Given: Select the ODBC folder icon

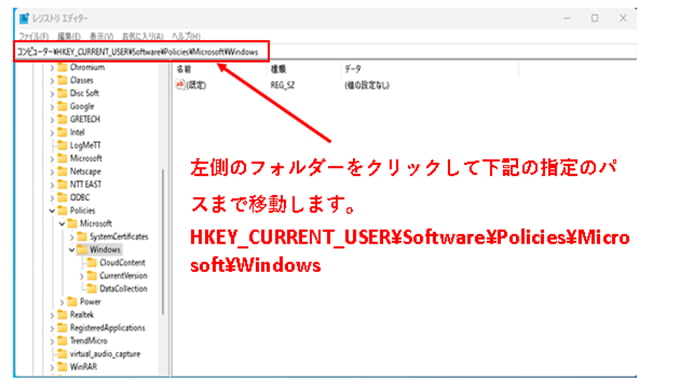Looking at the screenshot, I should tap(63, 197).
